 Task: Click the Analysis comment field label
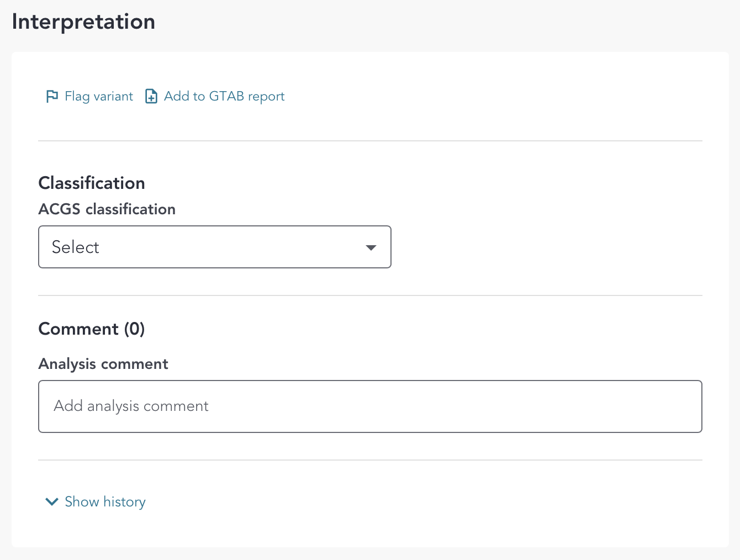click(103, 364)
